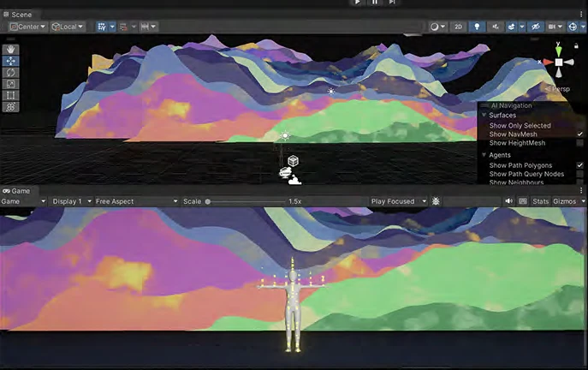The image size is (588, 370).
Task: Select the Hand view tool
Action: coord(10,50)
